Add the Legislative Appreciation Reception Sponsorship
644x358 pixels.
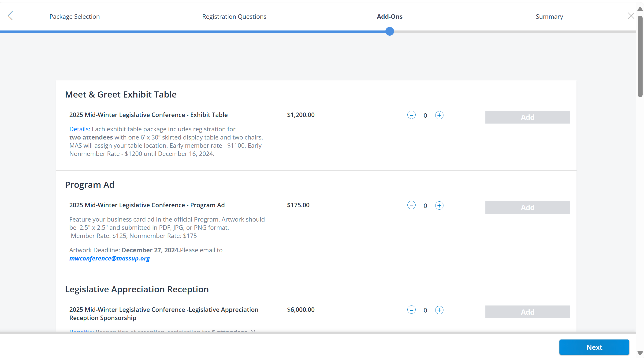(x=528, y=312)
